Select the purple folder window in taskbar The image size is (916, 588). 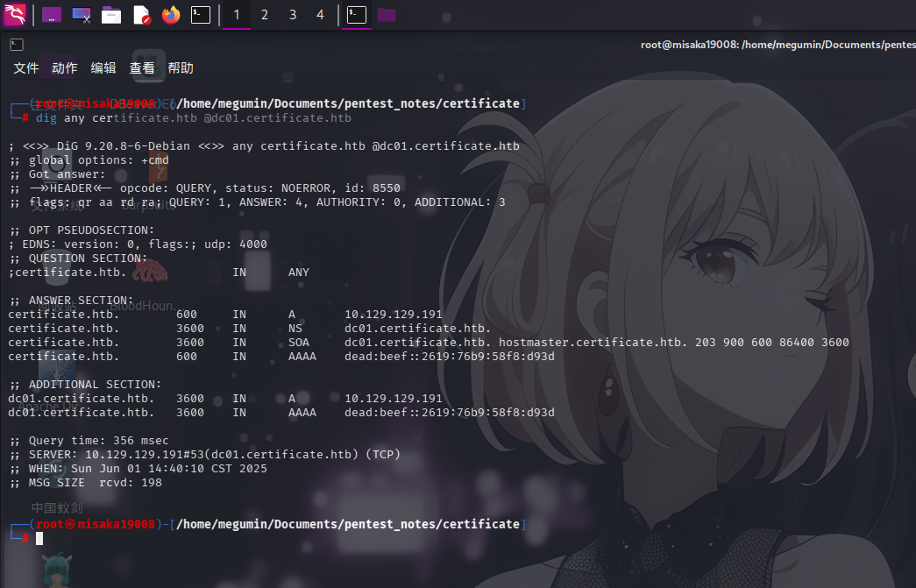(x=387, y=15)
